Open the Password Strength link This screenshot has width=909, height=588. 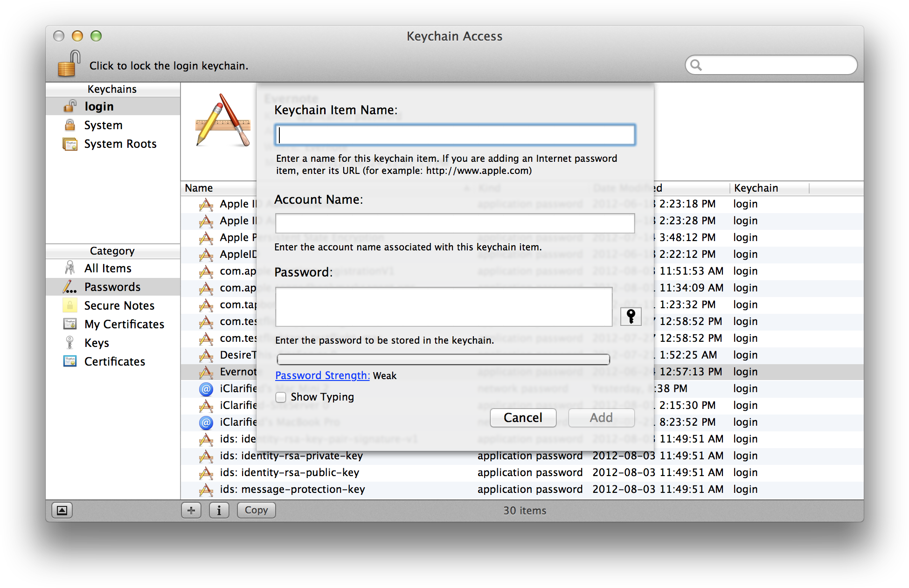tap(322, 376)
